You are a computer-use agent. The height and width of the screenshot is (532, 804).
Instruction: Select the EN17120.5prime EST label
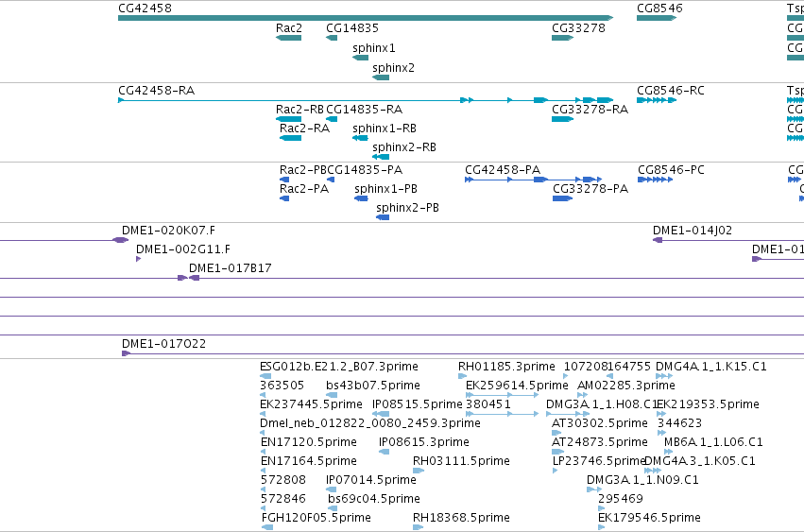tap(309, 442)
